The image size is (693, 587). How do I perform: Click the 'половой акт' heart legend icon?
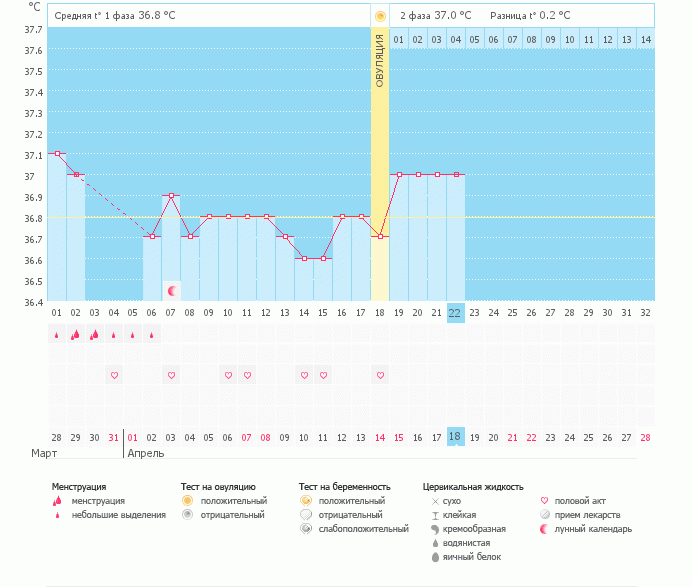pyautogui.click(x=545, y=500)
